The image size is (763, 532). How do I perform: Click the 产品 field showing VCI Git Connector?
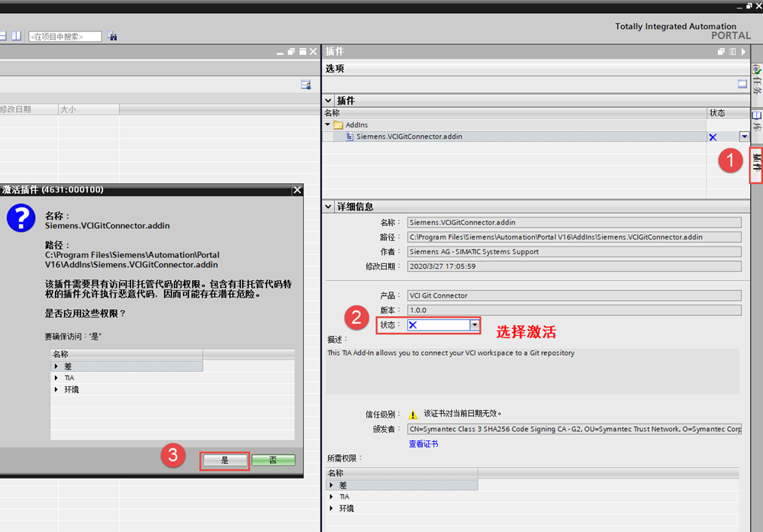click(x=575, y=295)
